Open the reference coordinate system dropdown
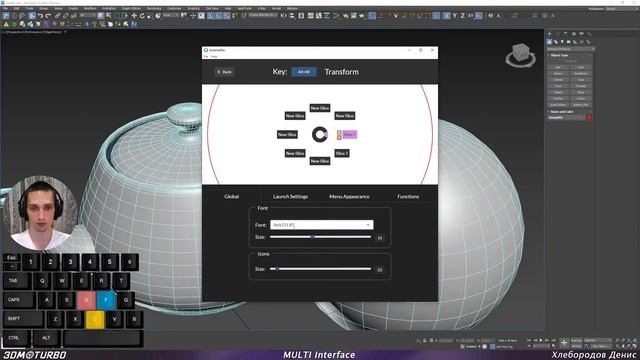This screenshot has height=360, width=640. pyautogui.click(x=171, y=16)
